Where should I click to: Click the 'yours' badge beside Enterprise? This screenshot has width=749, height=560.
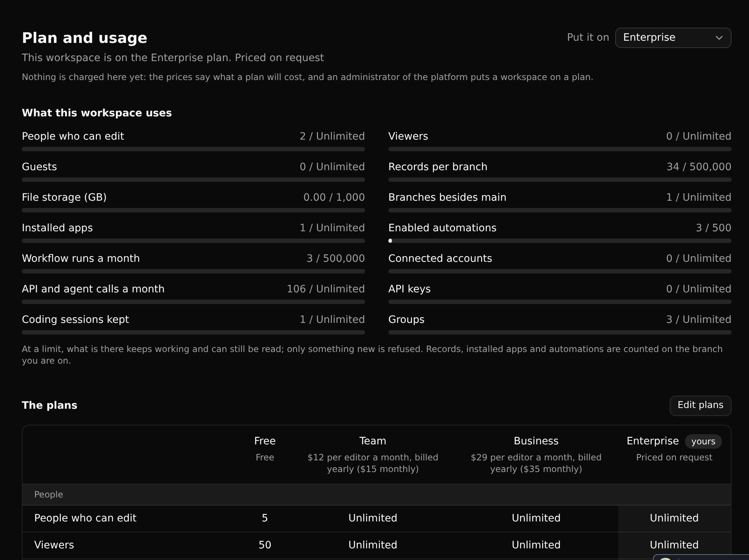point(703,441)
